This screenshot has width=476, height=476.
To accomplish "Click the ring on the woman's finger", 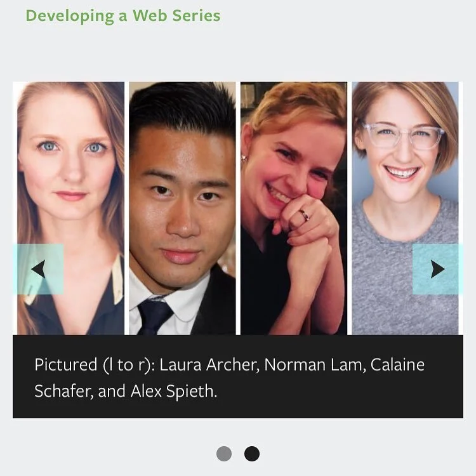I will click(x=304, y=215).
